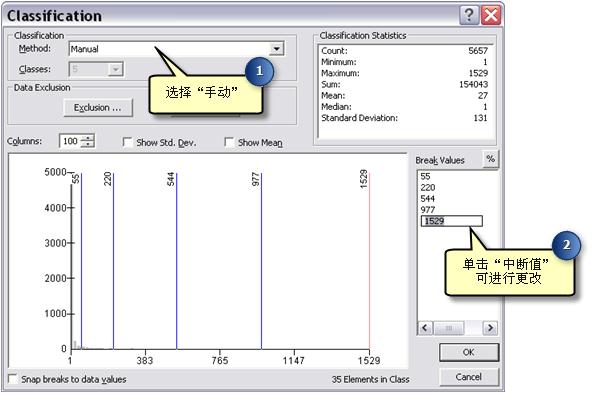Close the Classification dialog
This screenshot has width=594, height=396.
tap(491, 16)
